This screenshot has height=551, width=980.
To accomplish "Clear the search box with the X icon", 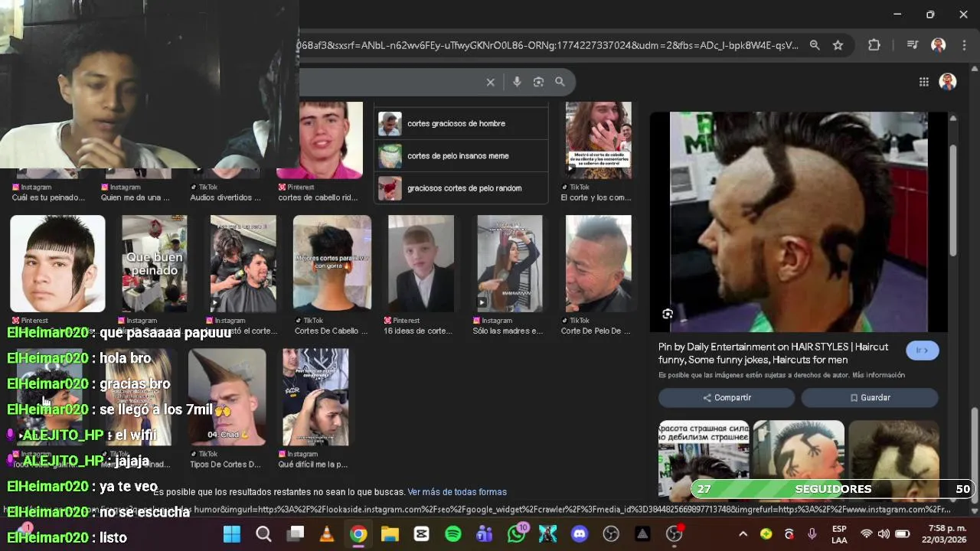I will point(491,82).
